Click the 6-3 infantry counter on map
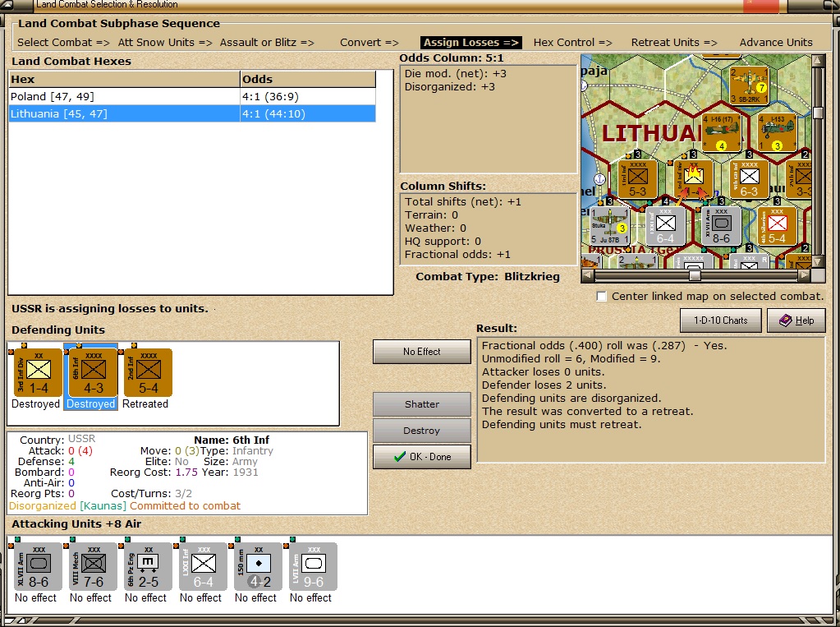Viewport: 840px width, 627px height. [x=749, y=179]
